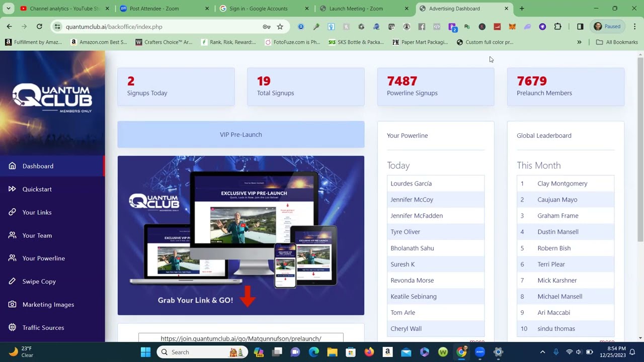Open the Windows Start menu
Image resolution: width=644 pixels, height=362 pixels.
click(x=145, y=352)
